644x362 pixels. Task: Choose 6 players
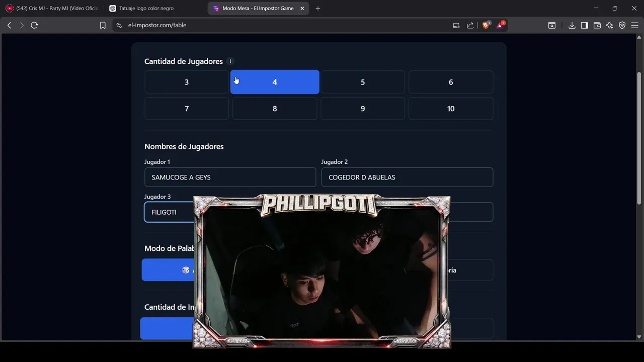pos(451,82)
